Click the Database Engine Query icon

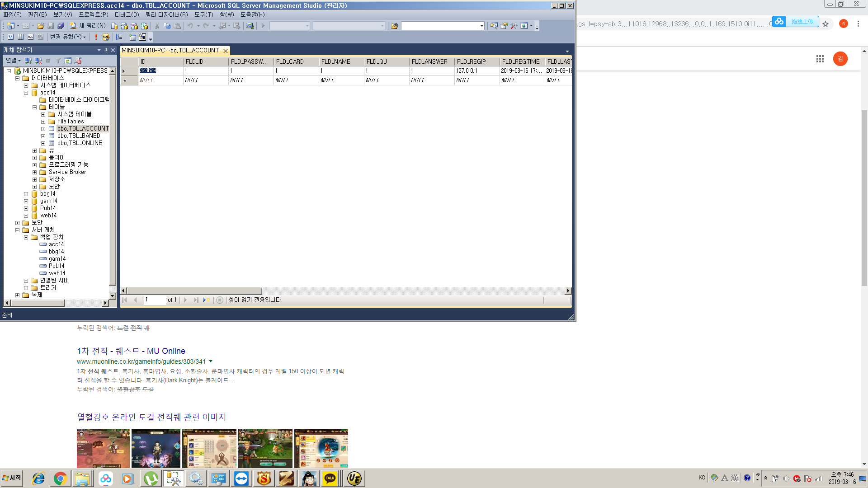click(x=114, y=26)
